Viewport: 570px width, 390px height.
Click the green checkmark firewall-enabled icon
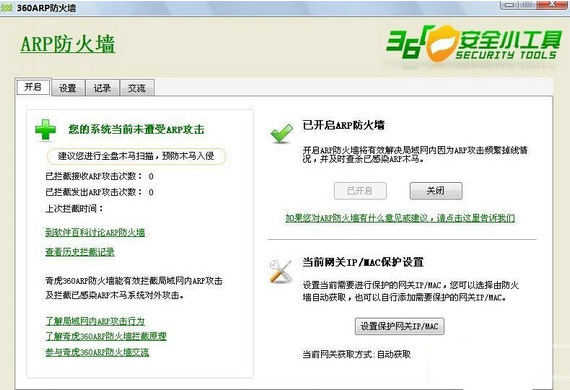pos(282,133)
